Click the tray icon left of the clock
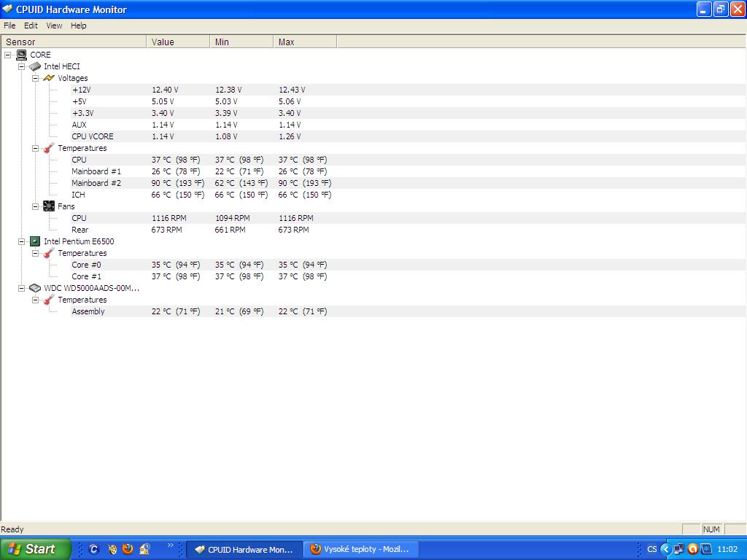747x560 pixels. point(706,549)
